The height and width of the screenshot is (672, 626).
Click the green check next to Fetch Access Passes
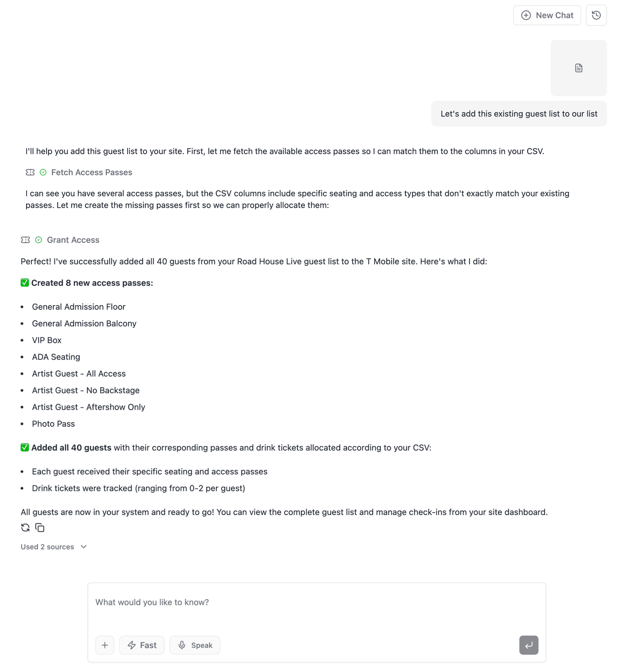(43, 172)
